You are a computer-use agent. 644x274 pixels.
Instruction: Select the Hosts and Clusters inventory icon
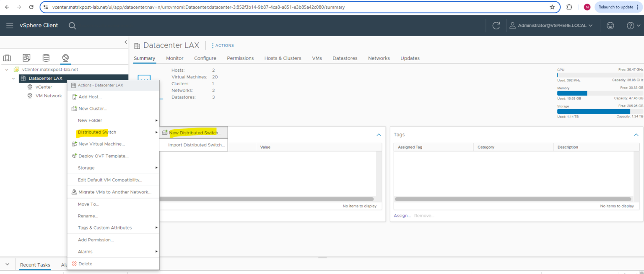point(7,58)
